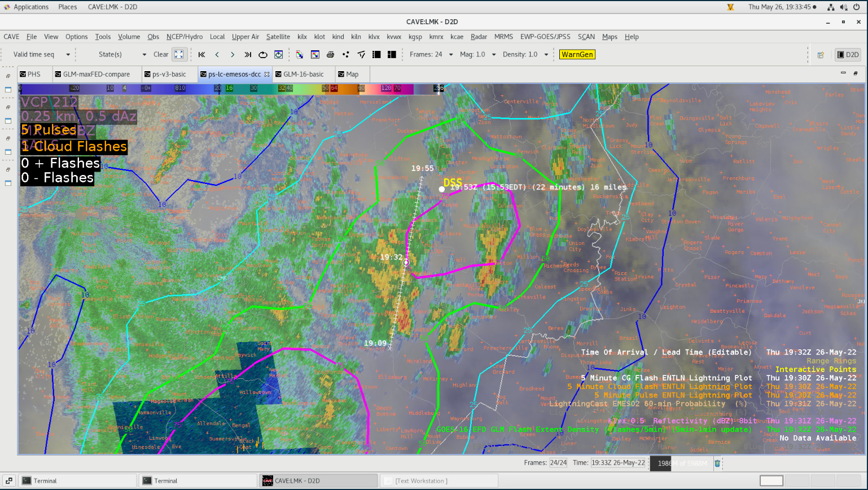Click the show-desktop icon in the bottom panel
Viewport: 868px width, 490px height.
pos(8,481)
